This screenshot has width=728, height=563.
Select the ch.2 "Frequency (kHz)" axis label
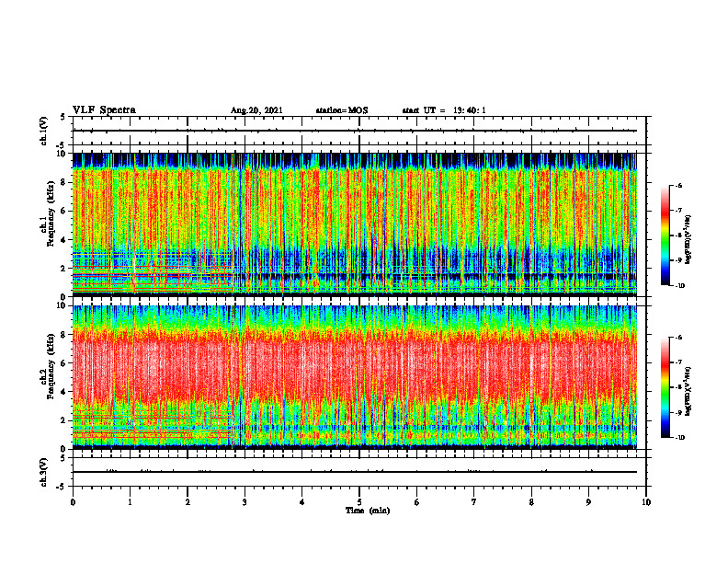click(51, 366)
